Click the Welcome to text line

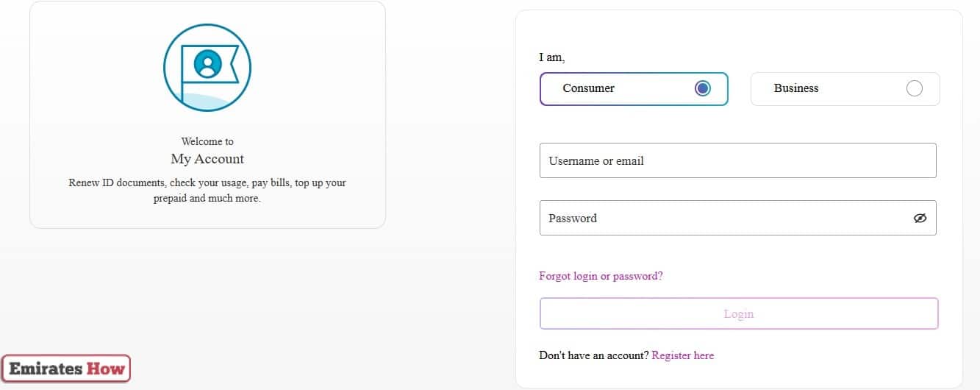coord(207,141)
